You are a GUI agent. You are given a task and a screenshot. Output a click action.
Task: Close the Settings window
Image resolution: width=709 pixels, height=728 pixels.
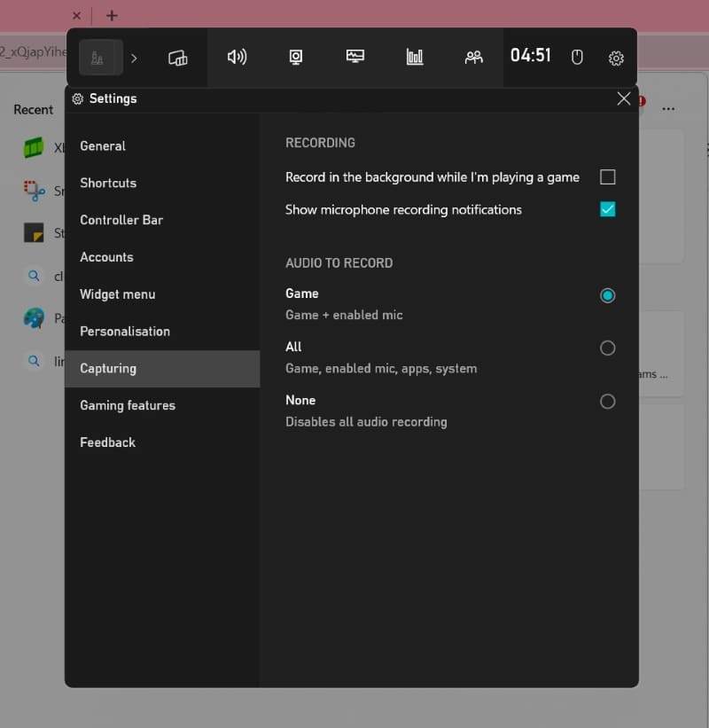pyautogui.click(x=624, y=99)
